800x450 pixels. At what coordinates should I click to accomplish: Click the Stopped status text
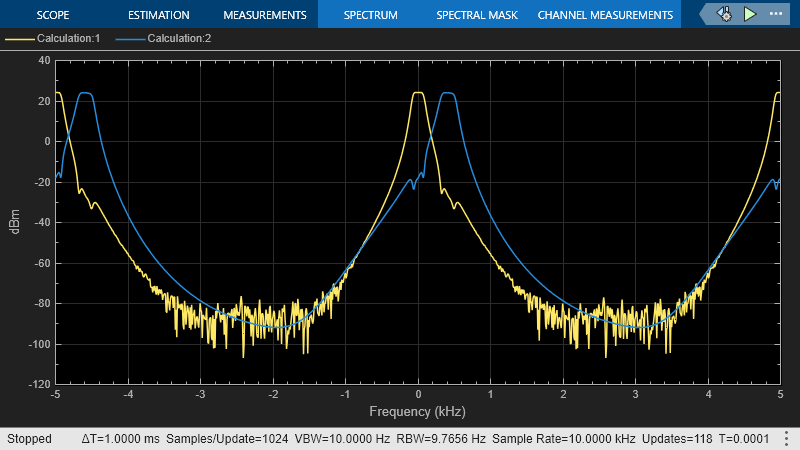(29, 439)
